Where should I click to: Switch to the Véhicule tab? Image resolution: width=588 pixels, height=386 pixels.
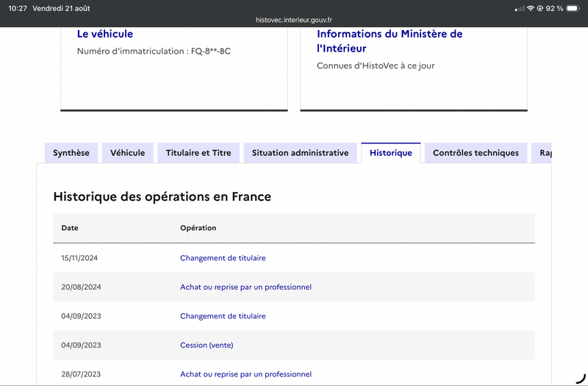(x=127, y=153)
